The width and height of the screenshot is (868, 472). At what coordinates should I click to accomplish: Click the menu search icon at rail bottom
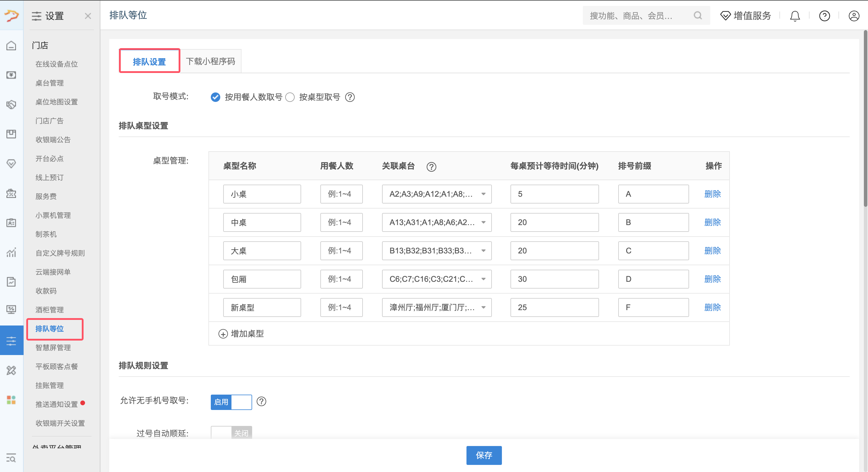(x=11, y=458)
